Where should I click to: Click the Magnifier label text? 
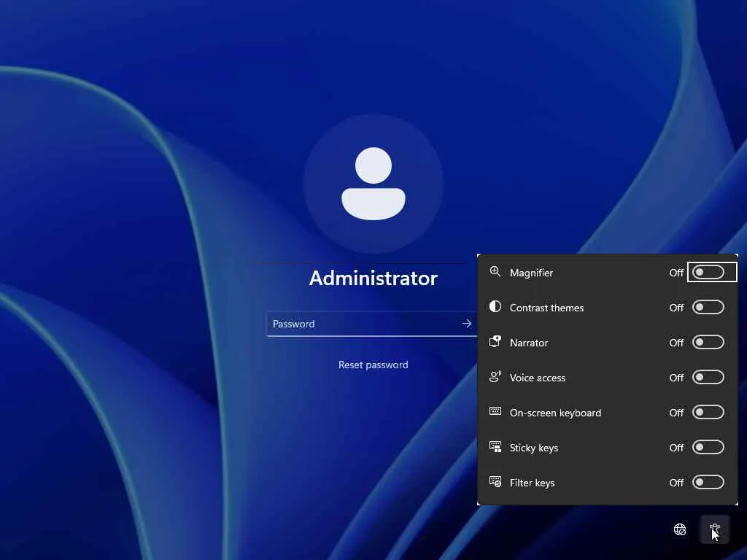pos(531,273)
